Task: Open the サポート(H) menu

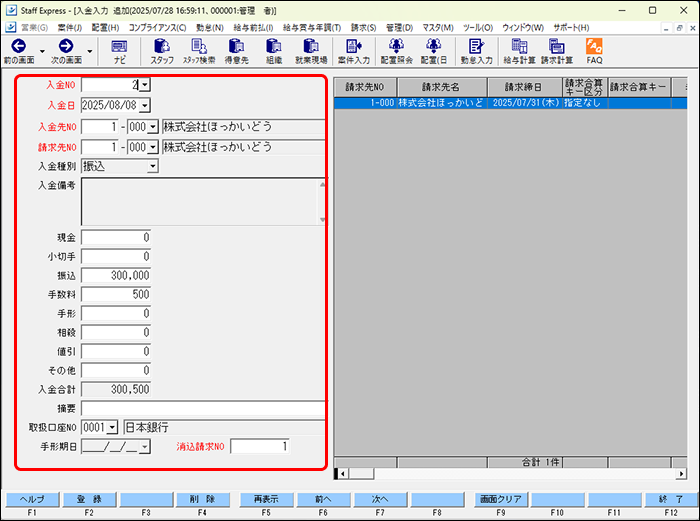Action: (571, 28)
